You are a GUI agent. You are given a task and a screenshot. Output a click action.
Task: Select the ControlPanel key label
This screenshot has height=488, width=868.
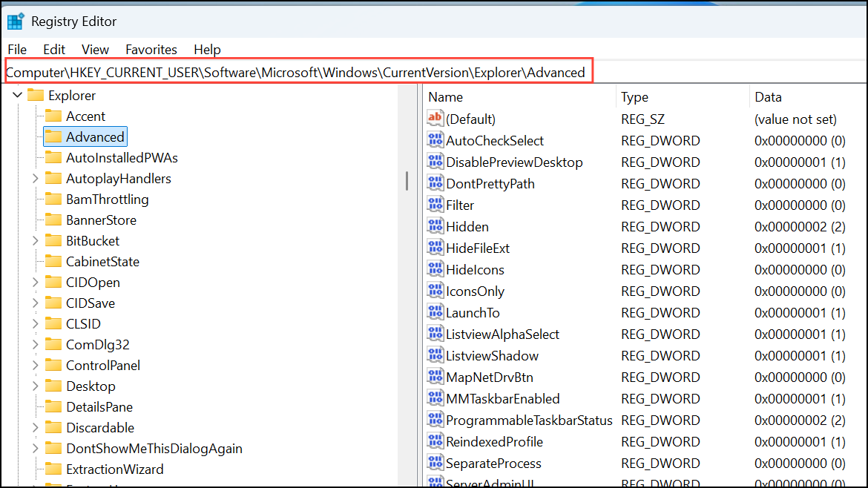103,365
